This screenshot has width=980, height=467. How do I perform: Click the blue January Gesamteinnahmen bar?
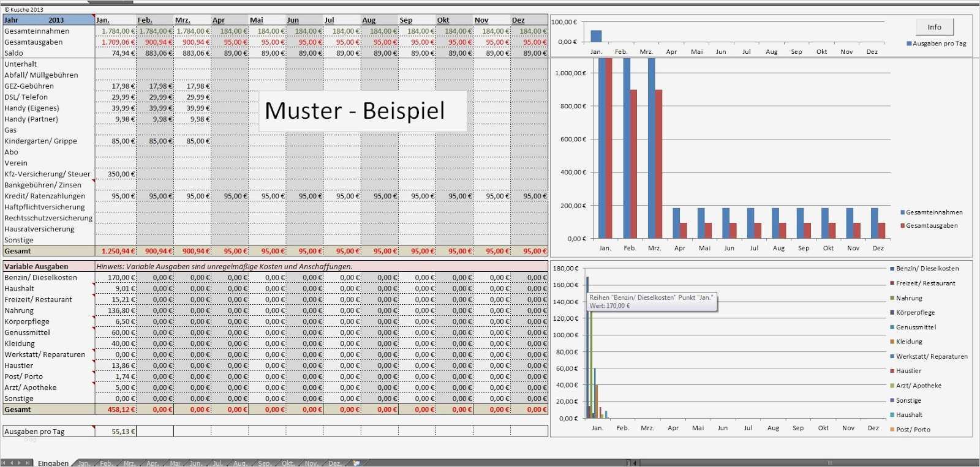[x=601, y=148]
